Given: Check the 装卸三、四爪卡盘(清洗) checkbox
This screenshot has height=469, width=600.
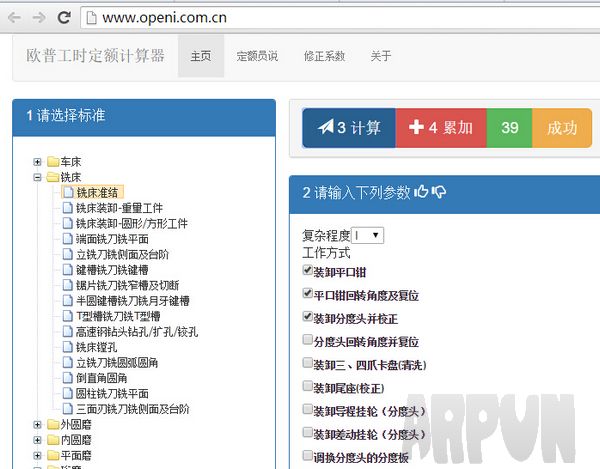Looking at the screenshot, I should (307, 363).
